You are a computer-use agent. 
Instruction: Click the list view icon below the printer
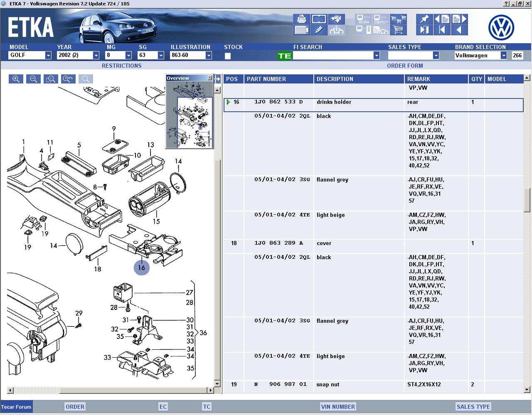pyautogui.click(x=302, y=30)
